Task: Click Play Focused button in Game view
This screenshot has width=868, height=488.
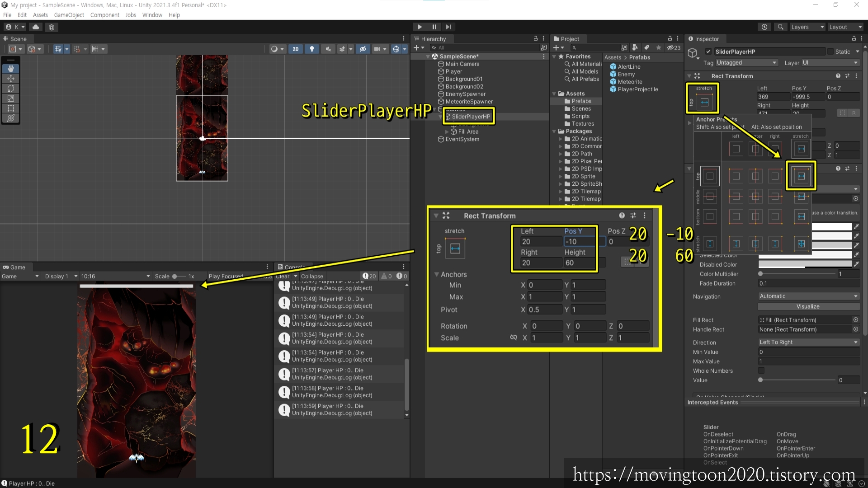Action: tap(226, 277)
